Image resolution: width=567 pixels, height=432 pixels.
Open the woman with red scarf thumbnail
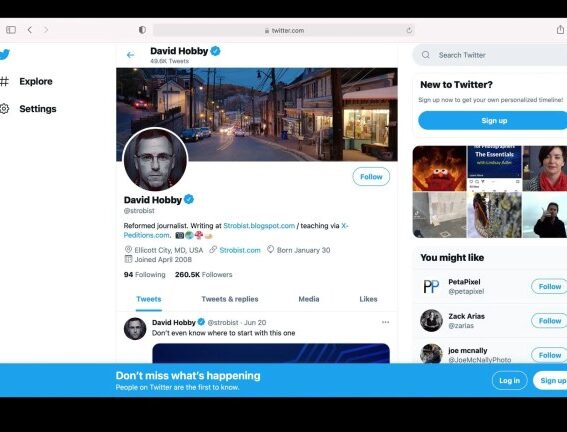[545, 168]
